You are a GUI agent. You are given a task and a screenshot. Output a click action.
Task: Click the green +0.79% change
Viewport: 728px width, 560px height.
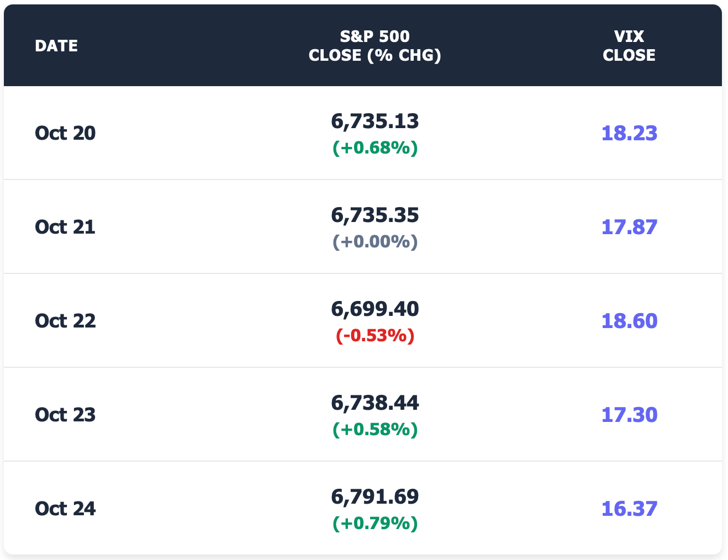coord(375,523)
